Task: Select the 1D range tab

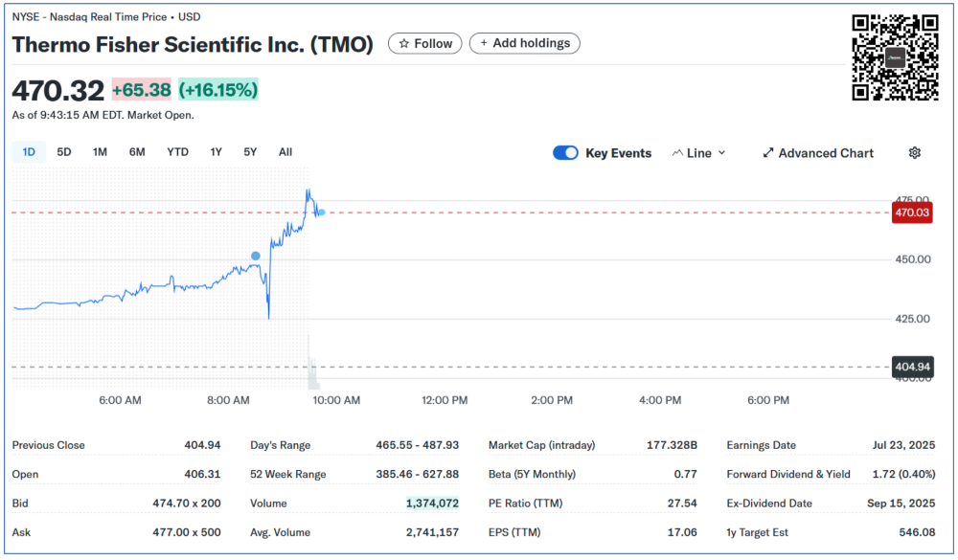Action: (x=29, y=152)
